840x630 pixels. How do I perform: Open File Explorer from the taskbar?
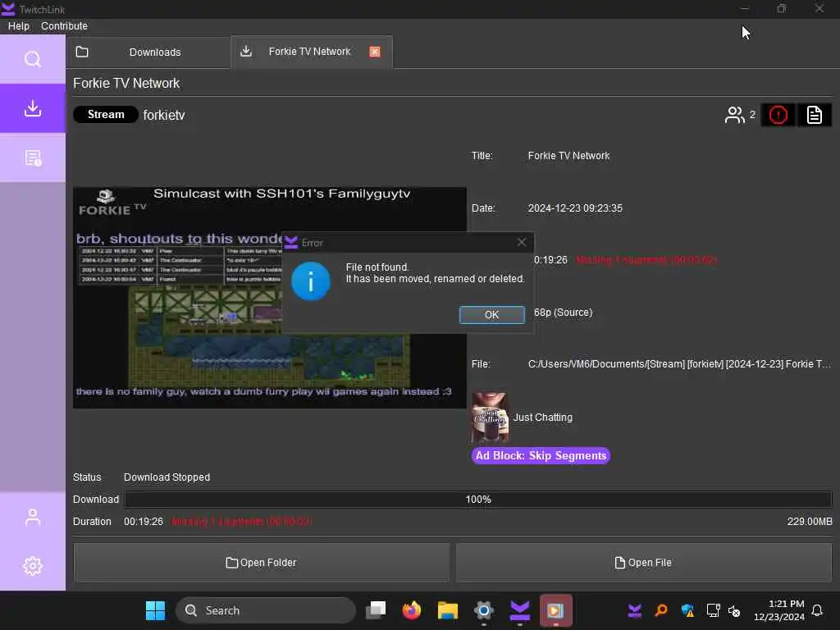(447, 610)
